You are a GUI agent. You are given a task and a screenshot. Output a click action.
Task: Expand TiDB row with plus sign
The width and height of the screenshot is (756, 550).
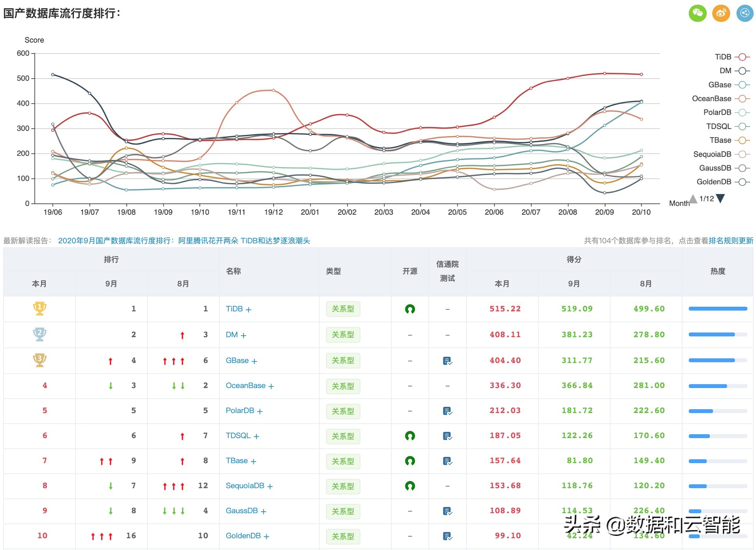click(248, 310)
